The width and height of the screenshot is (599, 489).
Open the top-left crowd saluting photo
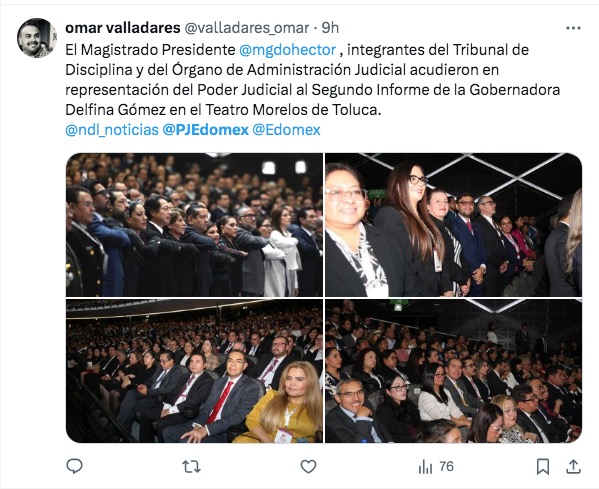click(x=194, y=225)
